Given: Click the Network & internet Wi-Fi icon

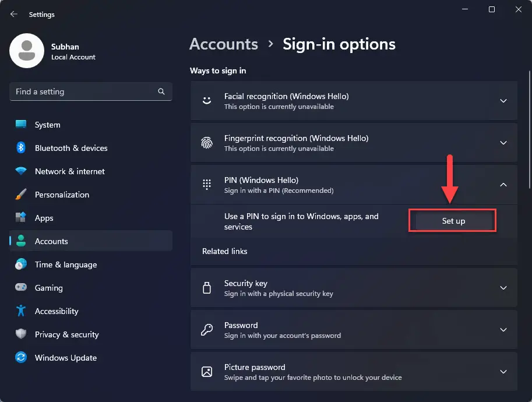Looking at the screenshot, I should 21,171.
